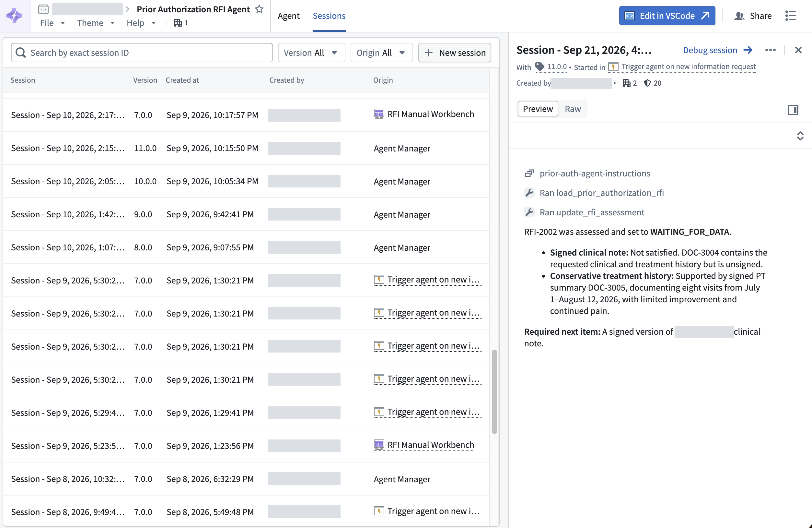Viewport: 812px width, 528px height.
Task: Close the session details panel
Action: (x=798, y=50)
